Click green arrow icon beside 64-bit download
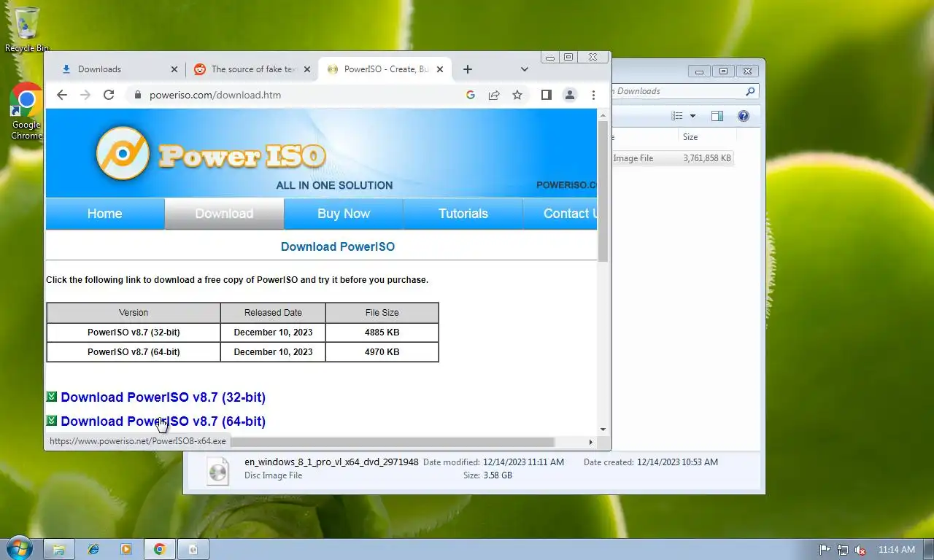The width and height of the screenshot is (934, 560). click(52, 421)
